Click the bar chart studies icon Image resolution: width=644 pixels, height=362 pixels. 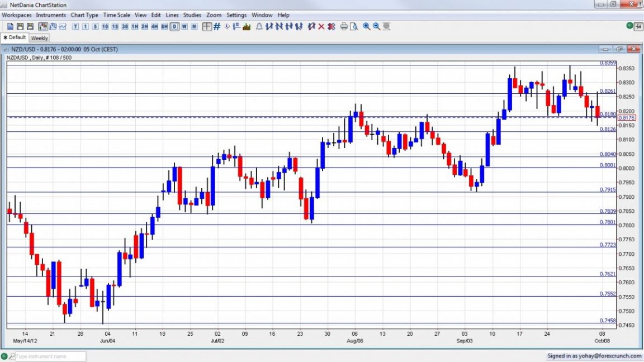pos(247,26)
